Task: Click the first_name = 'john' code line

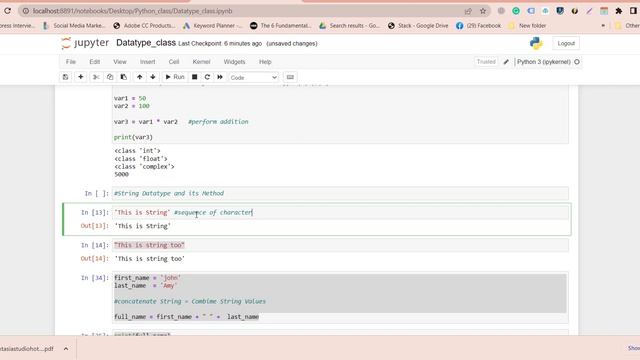Action: (x=147, y=278)
